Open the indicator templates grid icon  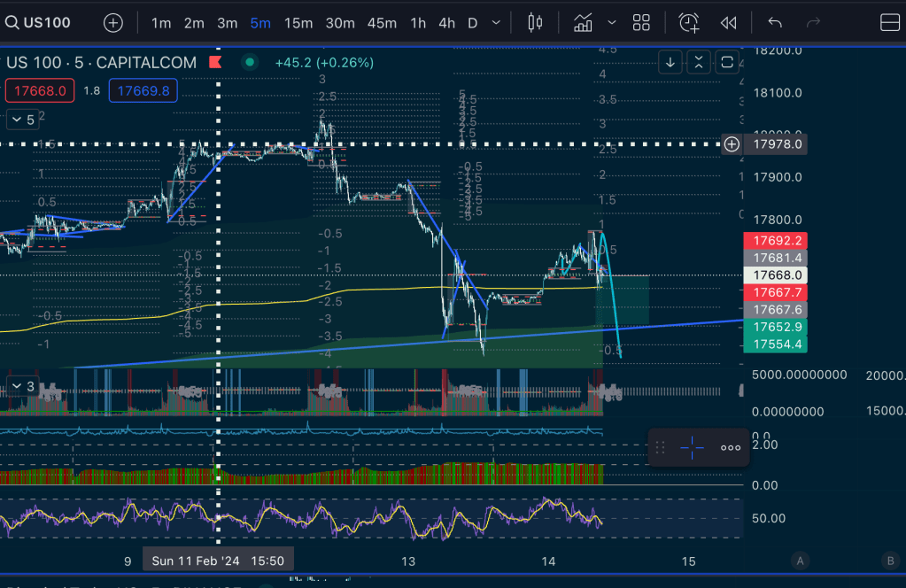[641, 23]
